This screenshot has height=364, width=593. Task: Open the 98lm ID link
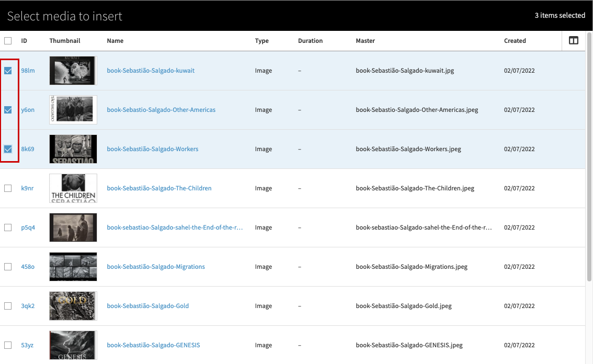point(27,70)
